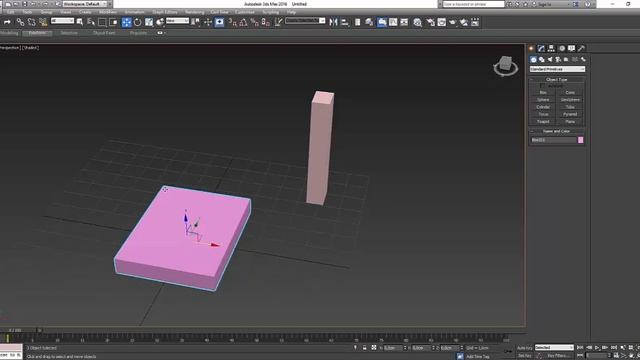Viewport: 640px width, 360px height.
Task: Open the Material Editor
Action: coord(417,22)
